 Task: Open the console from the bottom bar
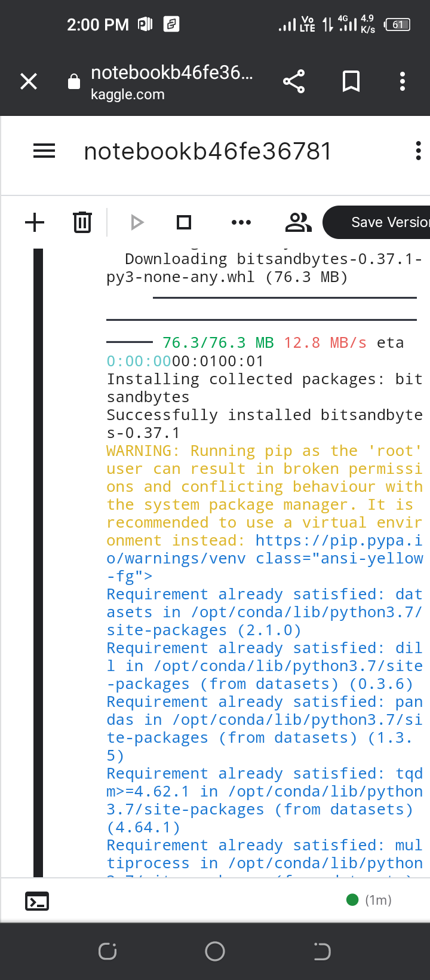tap(38, 901)
